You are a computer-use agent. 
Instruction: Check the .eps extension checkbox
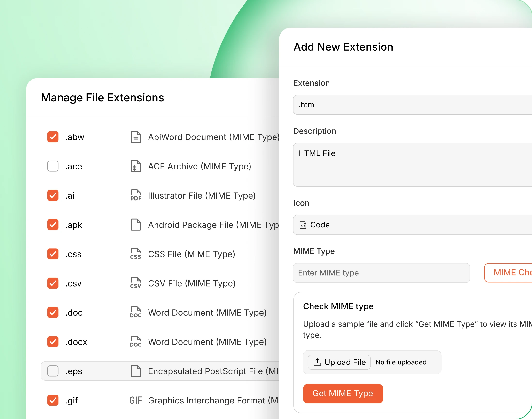(53, 371)
